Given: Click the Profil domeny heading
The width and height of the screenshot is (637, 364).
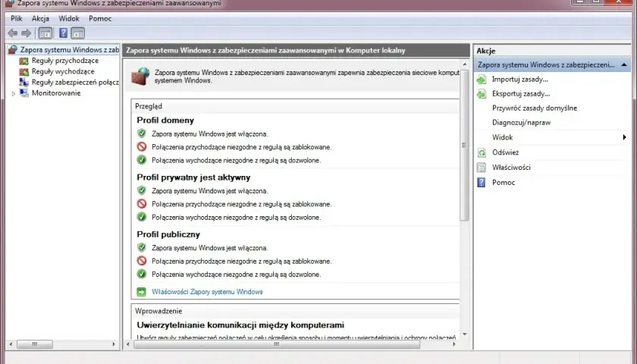Looking at the screenshot, I should tap(165, 121).
